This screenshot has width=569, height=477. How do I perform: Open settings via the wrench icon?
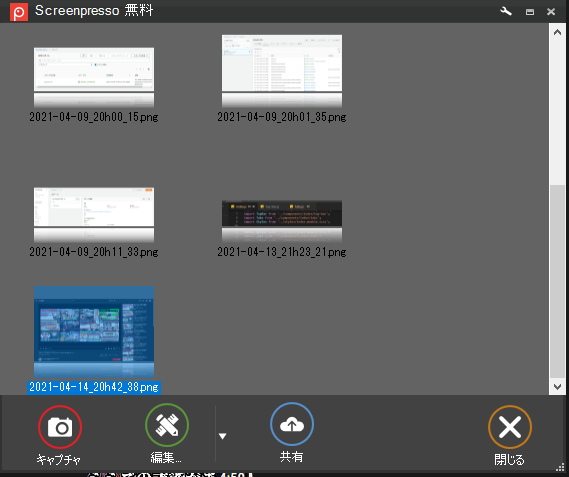[506, 11]
